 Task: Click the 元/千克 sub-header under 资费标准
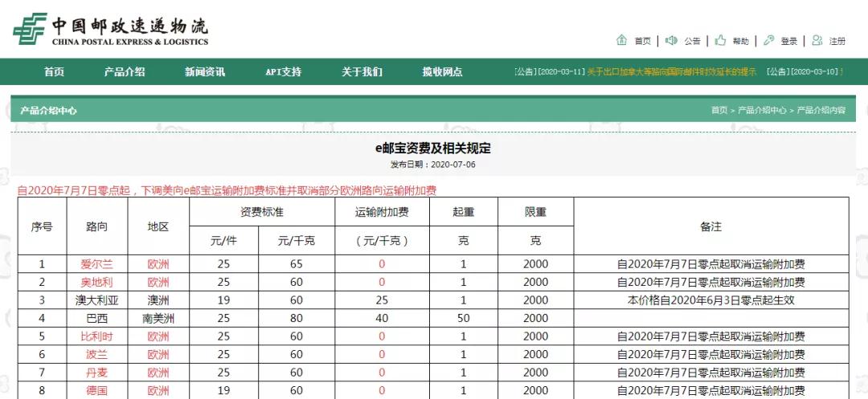[x=296, y=241]
